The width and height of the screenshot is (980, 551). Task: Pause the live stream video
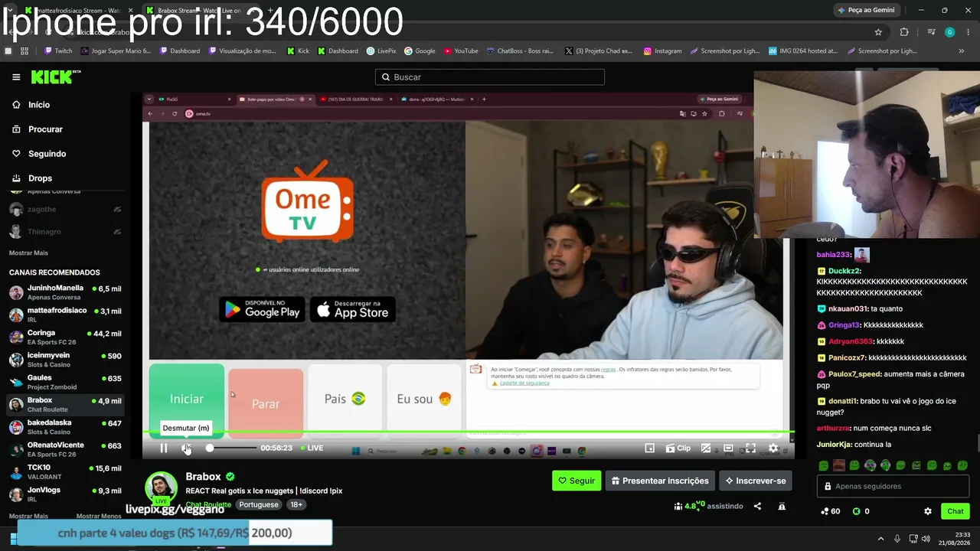(x=163, y=448)
